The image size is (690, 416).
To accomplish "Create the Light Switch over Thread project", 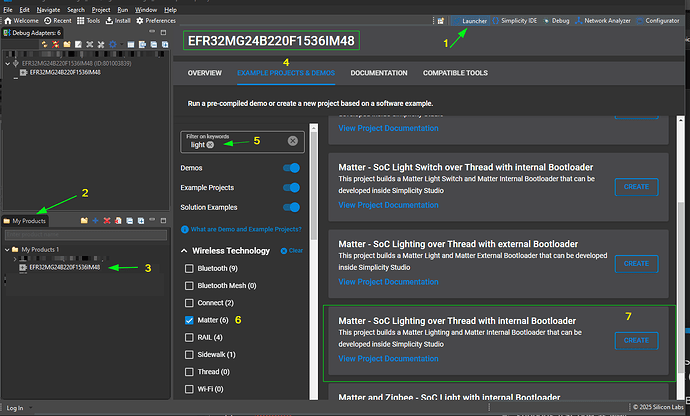I will tap(636, 187).
